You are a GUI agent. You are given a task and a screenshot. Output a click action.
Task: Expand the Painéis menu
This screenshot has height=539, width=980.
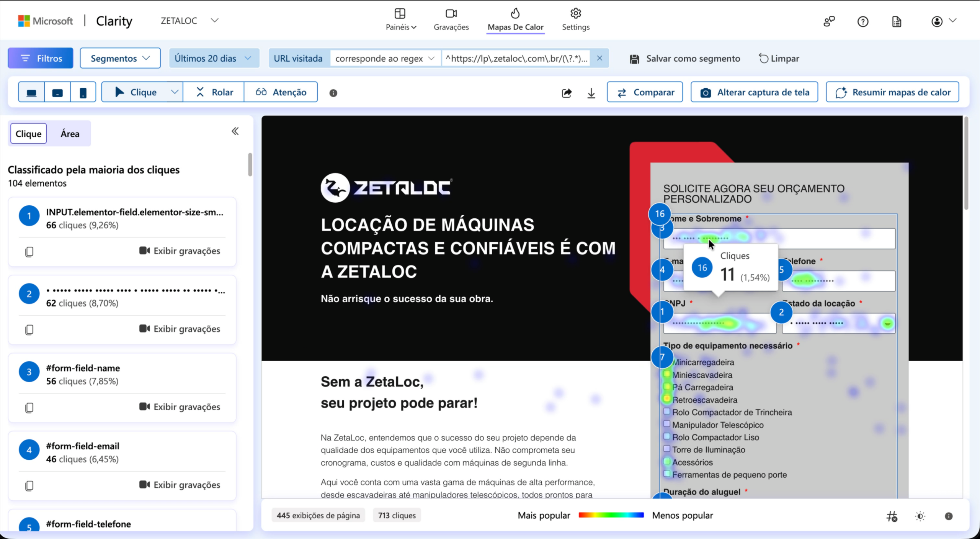(400, 20)
